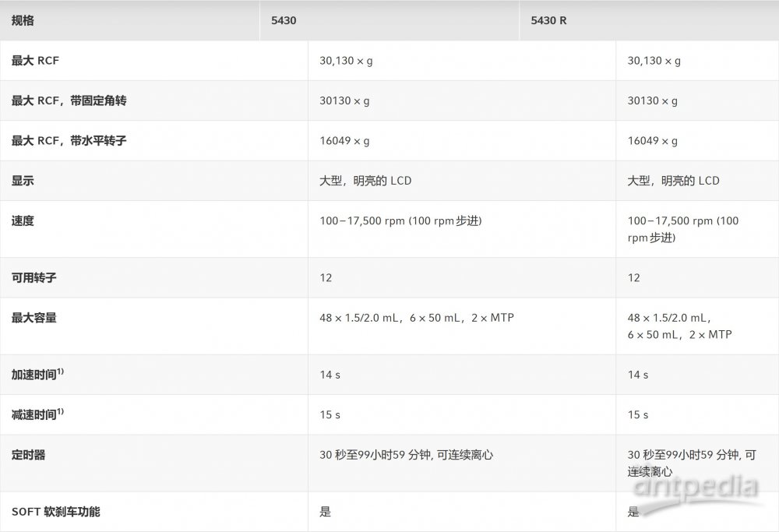Click the 定时器 row label
Viewport: 779px width, 532px height.
pos(29,454)
